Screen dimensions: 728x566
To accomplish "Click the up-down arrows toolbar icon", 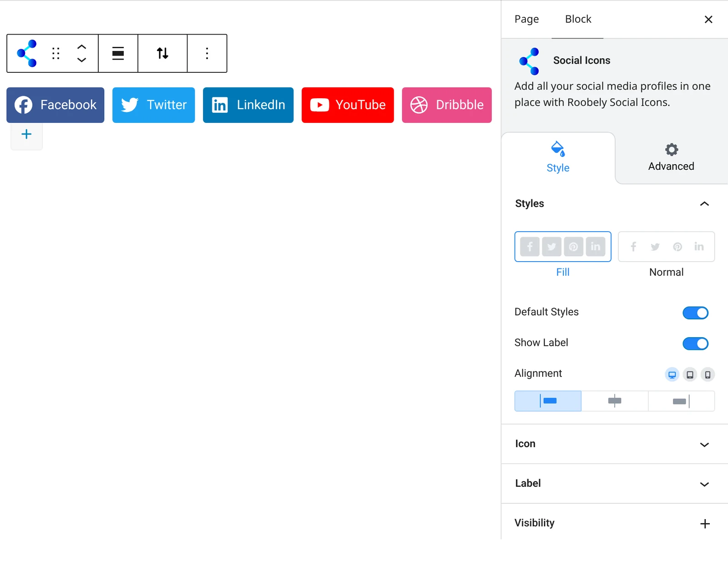I will (162, 53).
